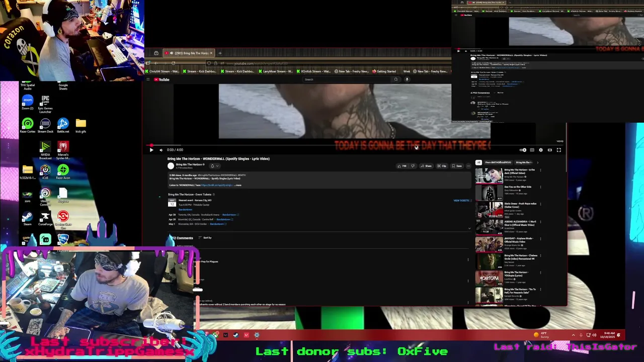
Task: Like the video with 74K likes
Action: (401, 166)
